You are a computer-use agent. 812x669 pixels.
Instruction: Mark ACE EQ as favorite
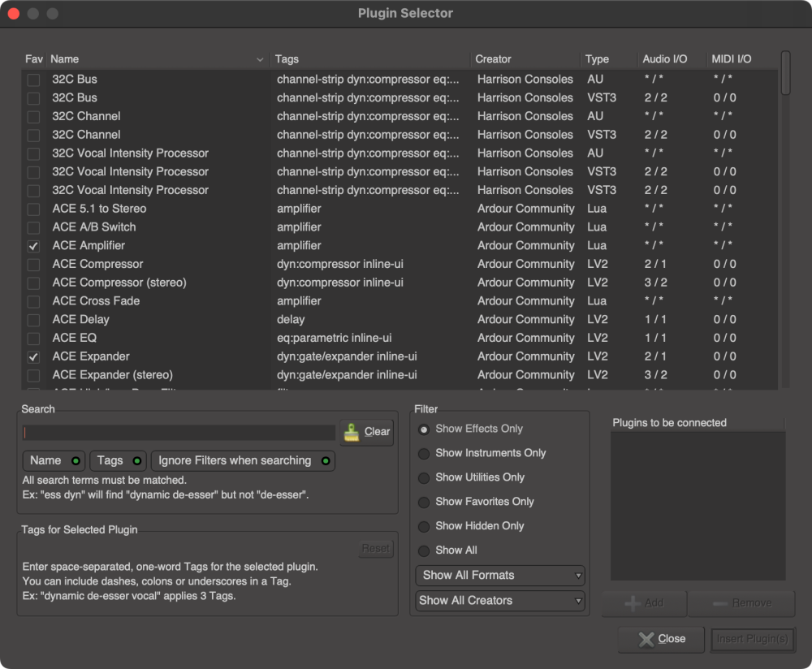[33, 339]
